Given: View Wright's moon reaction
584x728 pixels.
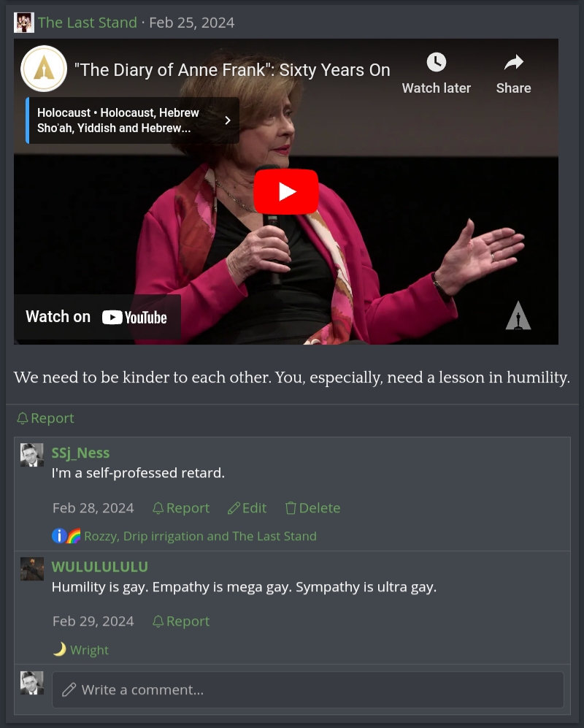Looking at the screenshot, I should tap(80, 650).
